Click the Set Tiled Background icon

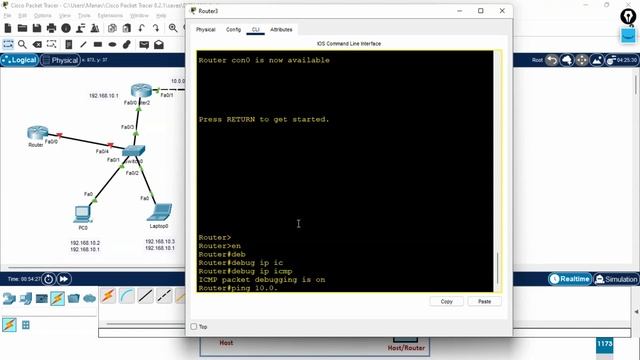click(596, 60)
